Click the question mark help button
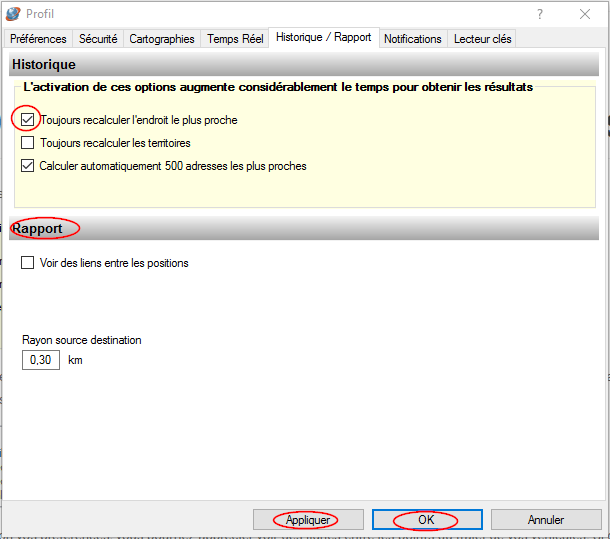The height and width of the screenshot is (539, 610). pos(540,14)
